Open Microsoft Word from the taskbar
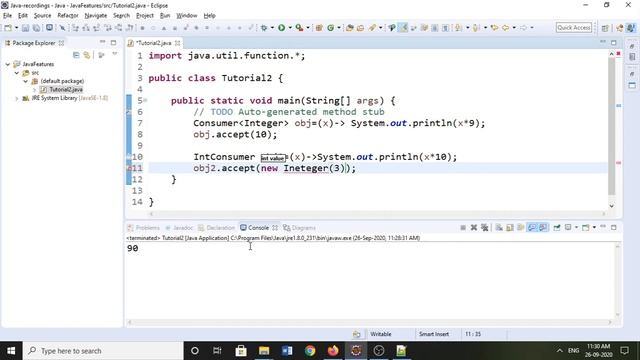640x360 pixels. [x=287, y=351]
